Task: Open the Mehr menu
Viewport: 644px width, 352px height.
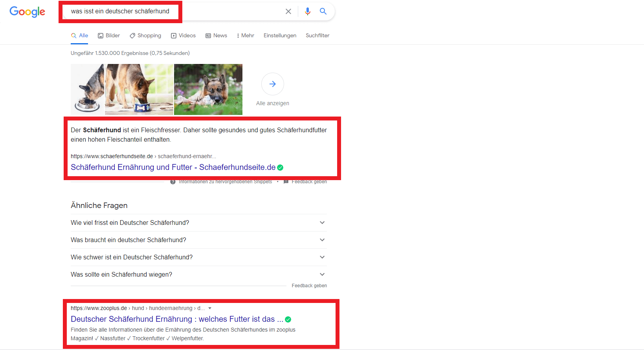Action: [246, 35]
